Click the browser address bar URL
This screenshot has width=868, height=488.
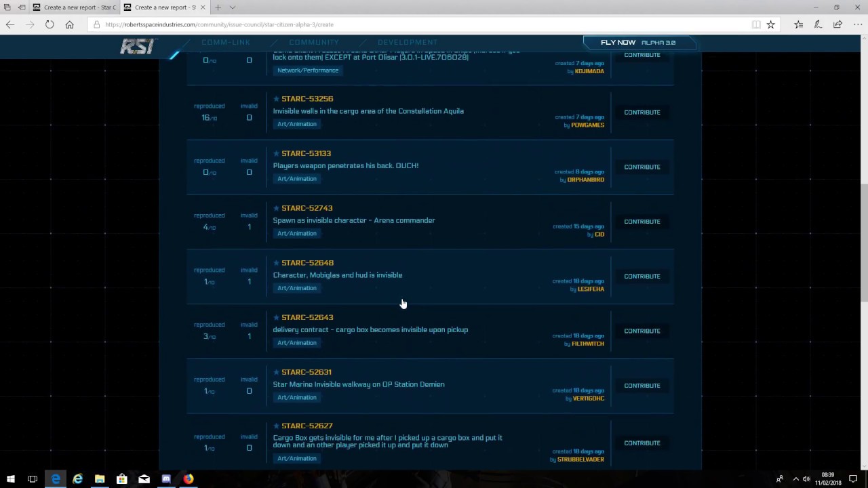pos(219,24)
